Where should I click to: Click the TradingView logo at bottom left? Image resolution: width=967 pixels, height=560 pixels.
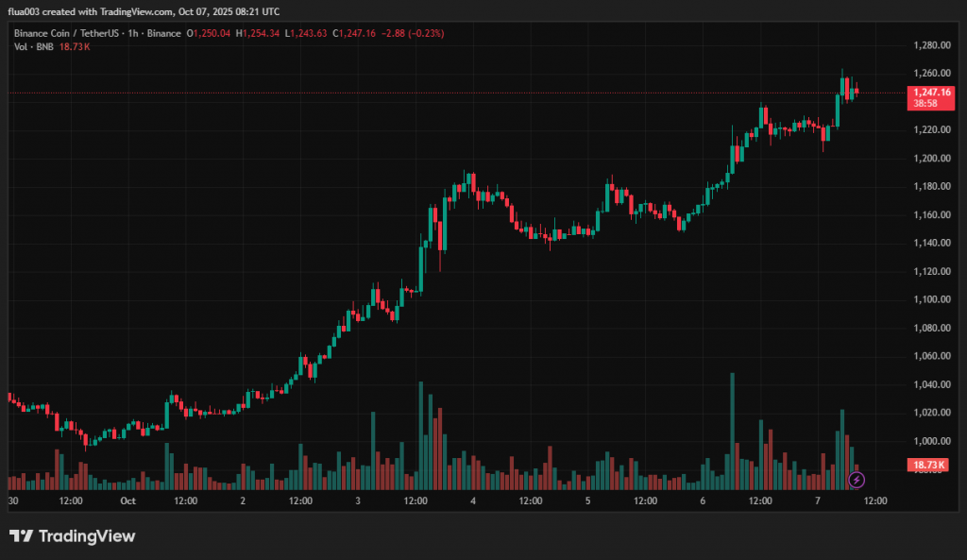pos(73,536)
